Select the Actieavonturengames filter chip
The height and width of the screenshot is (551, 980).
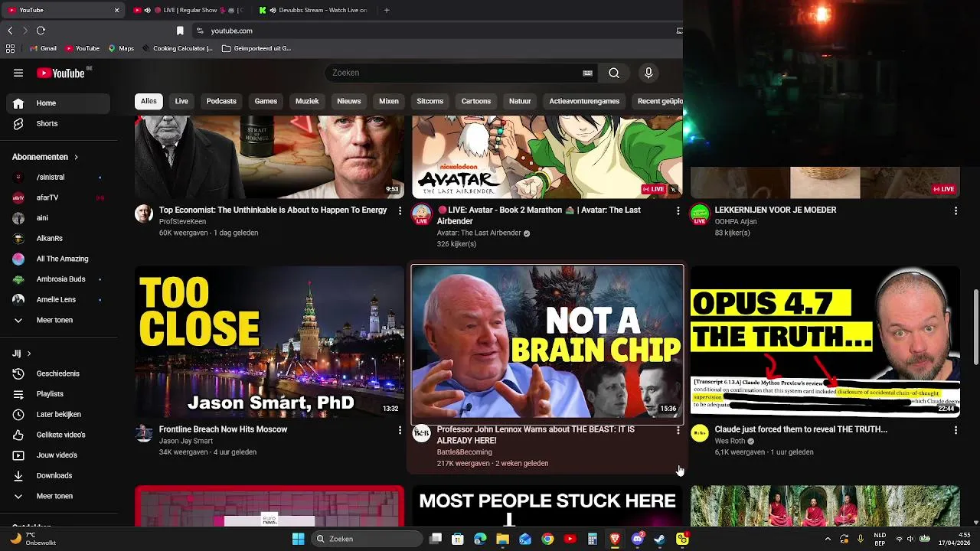click(x=584, y=101)
